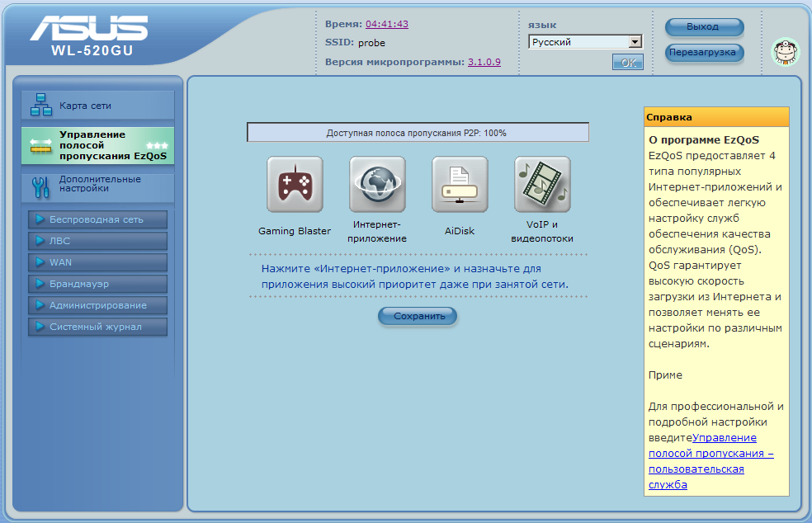Select the VoIP and video streams icon
This screenshot has width=812, height=523.
click(x=542, y=184)
